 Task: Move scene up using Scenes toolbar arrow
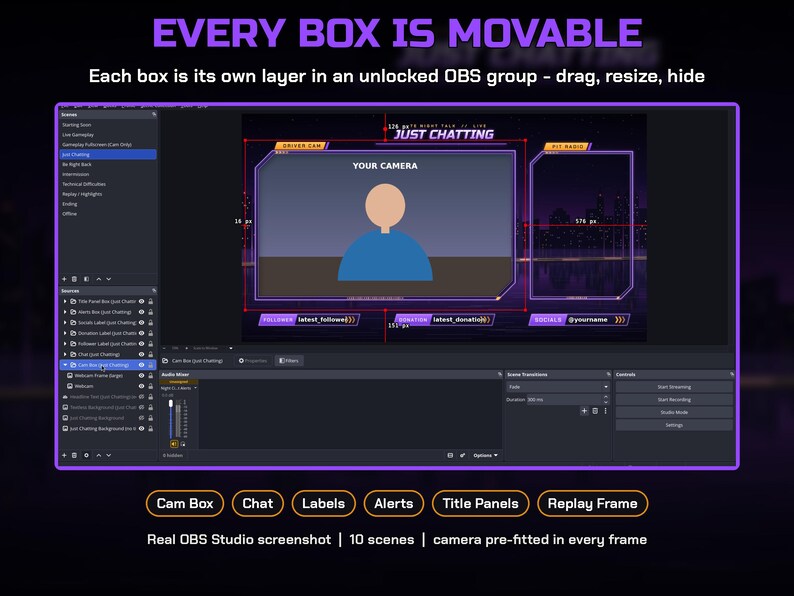[x=99, y=279]
